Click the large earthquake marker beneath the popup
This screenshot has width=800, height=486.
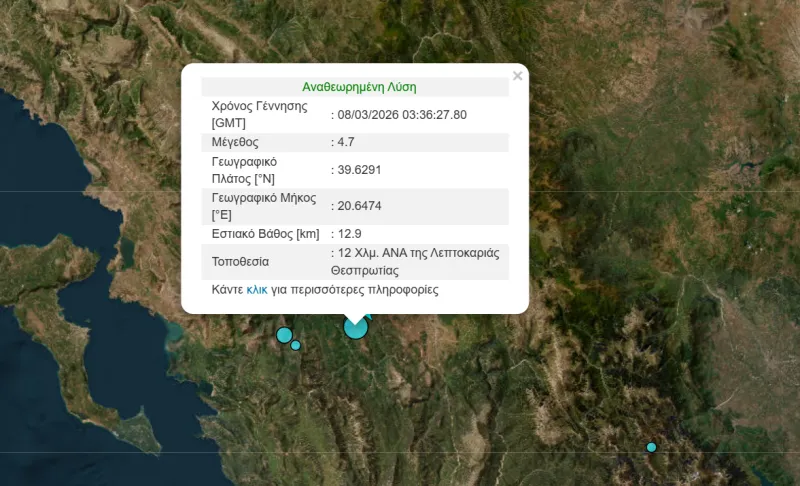(355, 328)
